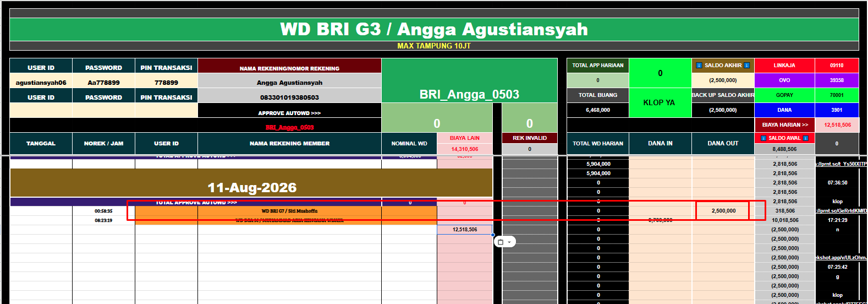Select the timestamp cell 07:36:50
This screenshot has width=868, height=304.
pos(837,183)
